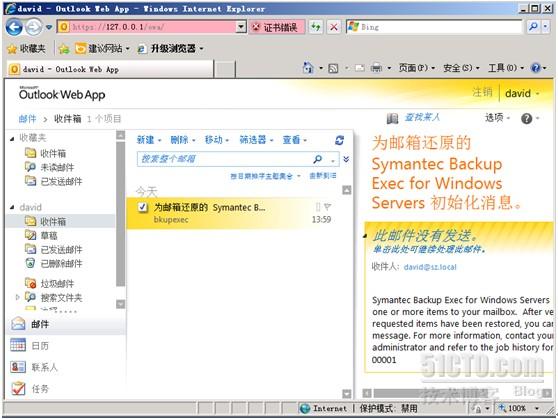The width and height of the screenshot is (558, 419).
Task: Click the browser forward arrow
Action: click(x=33, y=27)
